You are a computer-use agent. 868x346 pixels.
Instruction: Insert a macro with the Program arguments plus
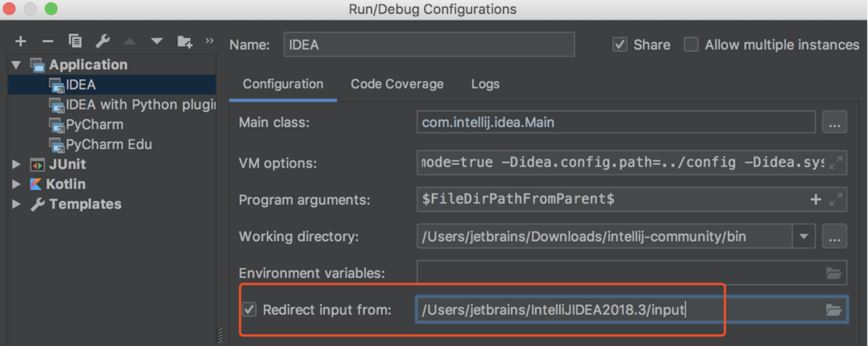point(815,199)
